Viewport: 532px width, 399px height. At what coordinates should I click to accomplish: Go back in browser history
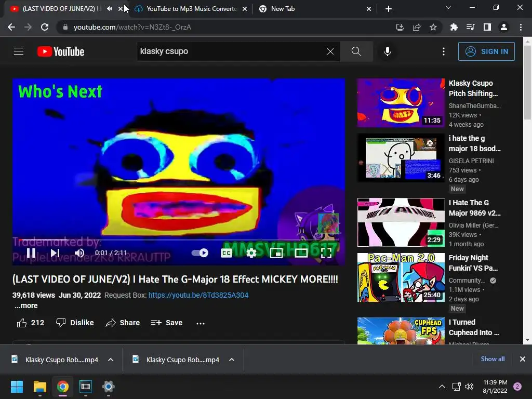point(11,27)
